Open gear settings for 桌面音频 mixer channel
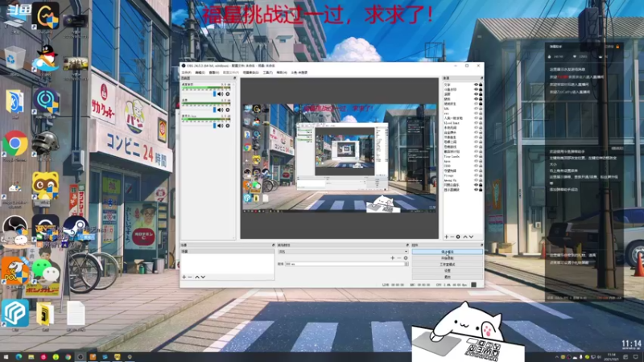Image resolution: width=644 pixels, height=362 pixels. coord(228,94)
